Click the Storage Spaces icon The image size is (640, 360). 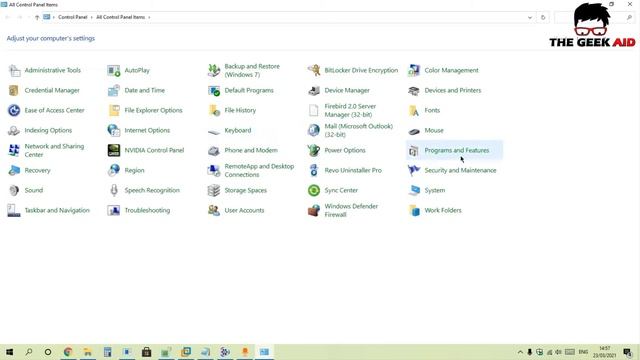click(x=214, y=190)
